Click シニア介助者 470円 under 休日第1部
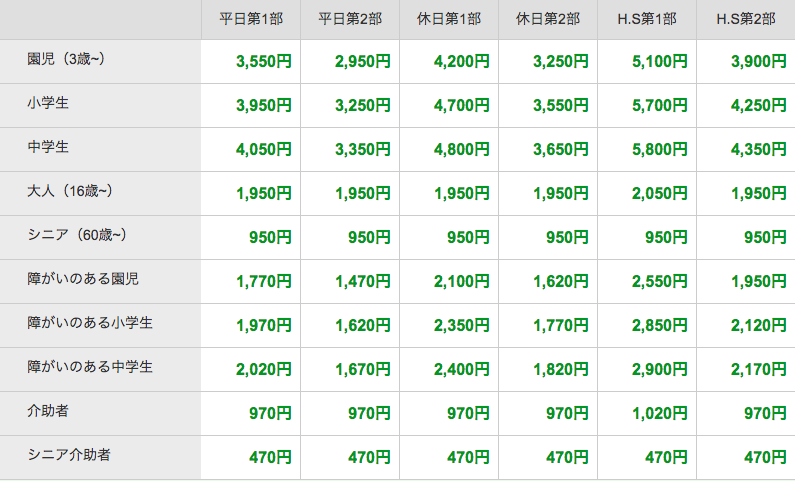The image size is (795, 481). pyautogui.click(x=468, y=458)
